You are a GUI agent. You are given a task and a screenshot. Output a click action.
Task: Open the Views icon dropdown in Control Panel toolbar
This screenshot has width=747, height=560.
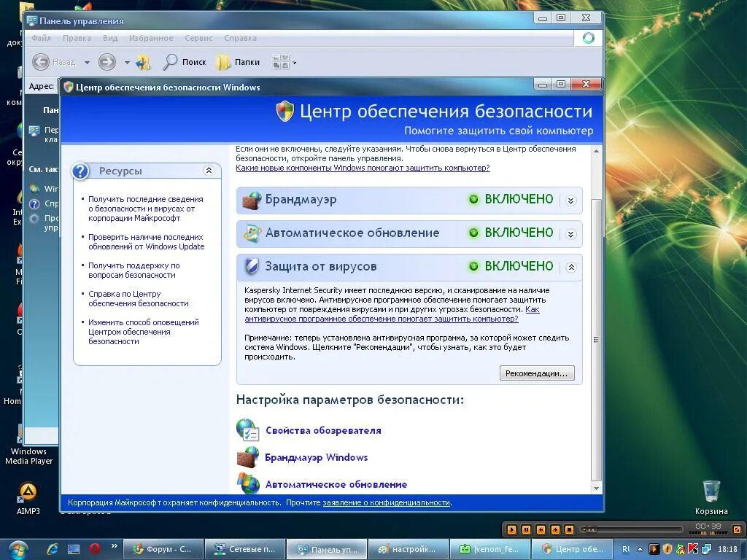(x=285, y=62)
